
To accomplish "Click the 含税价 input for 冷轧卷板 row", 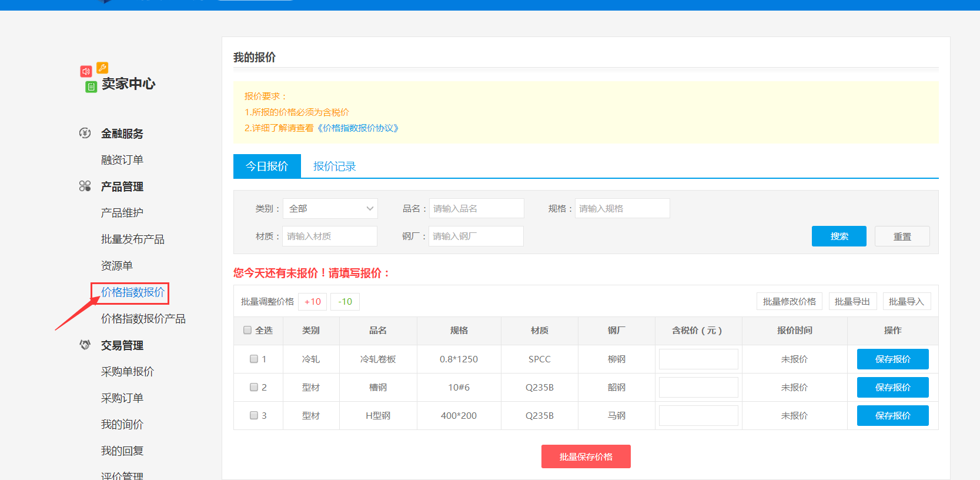I will point(698,359).
